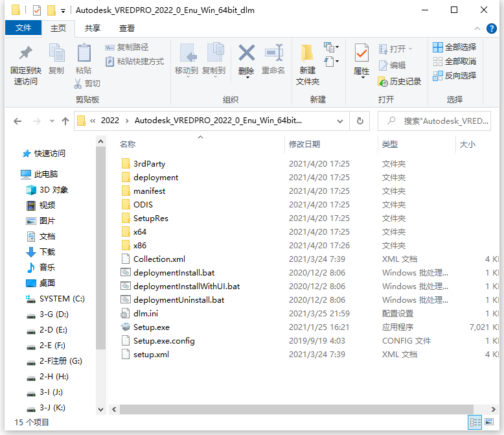Click the 2022 breadcrumb
This screenshot has height=435, width=504.
(110, 121)
